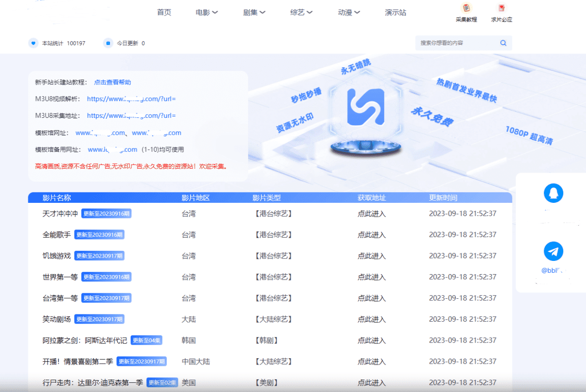Open the QQ contact icon
The width and height of the screenshot is (586, 392).
click(553, 193)
